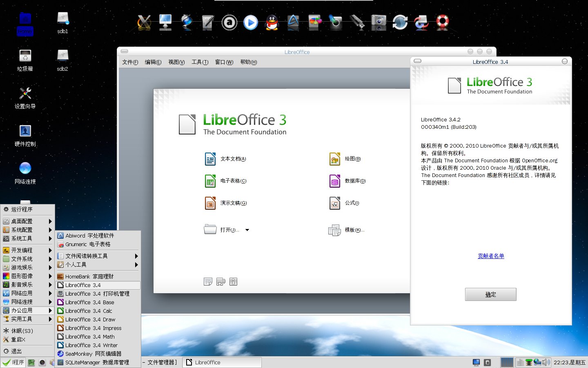Select 运行程序 in the start menu

[28, 209]
